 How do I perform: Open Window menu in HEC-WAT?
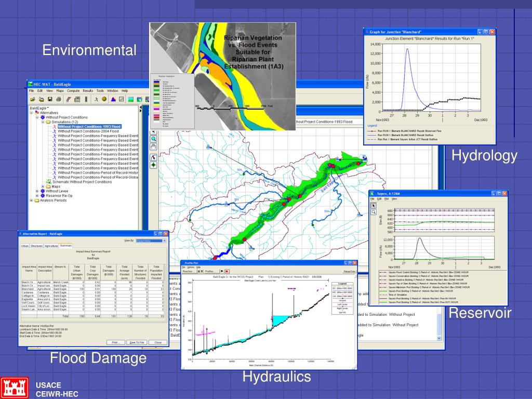[x=112, y=91]
